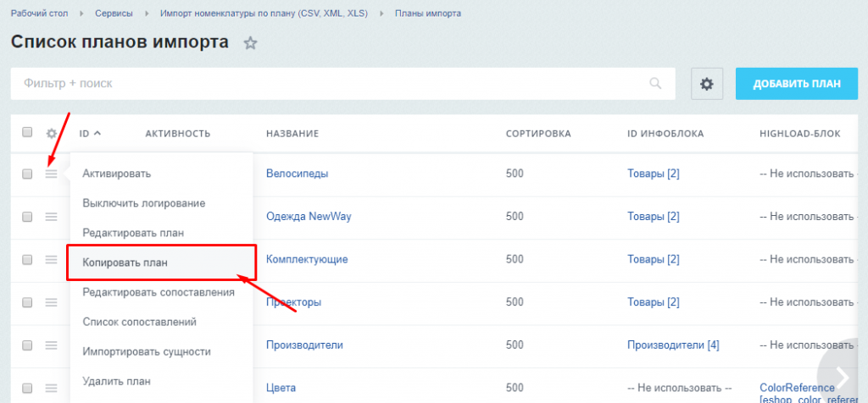Image resolution: width=868 pixels, height=403 pixels.
Task: Open filter settings gear button
Action: 707,84
